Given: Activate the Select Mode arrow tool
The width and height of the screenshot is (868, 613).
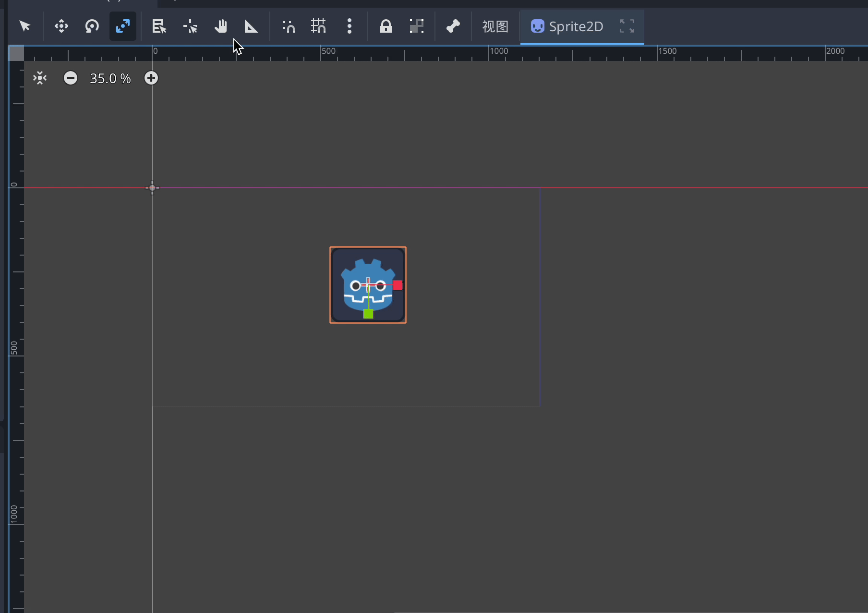Looking at the screenshot, I should point(25,26).
